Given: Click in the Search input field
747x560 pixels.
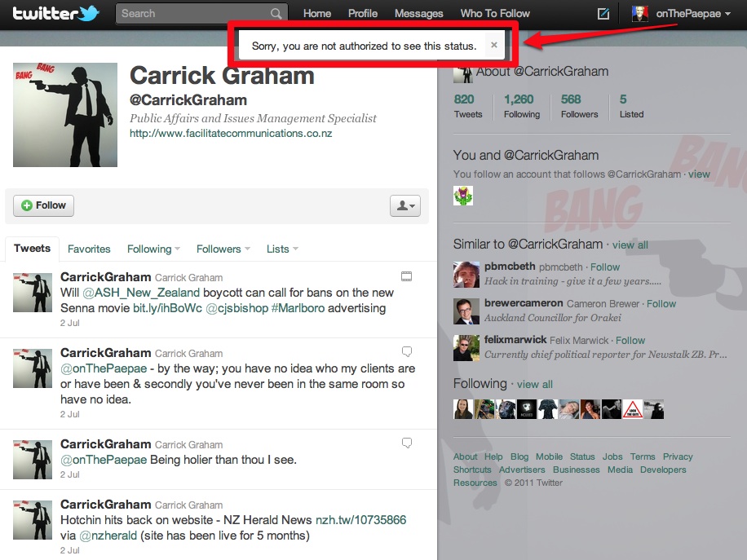Looking at the screenshot, I should [x=201, y=14].
